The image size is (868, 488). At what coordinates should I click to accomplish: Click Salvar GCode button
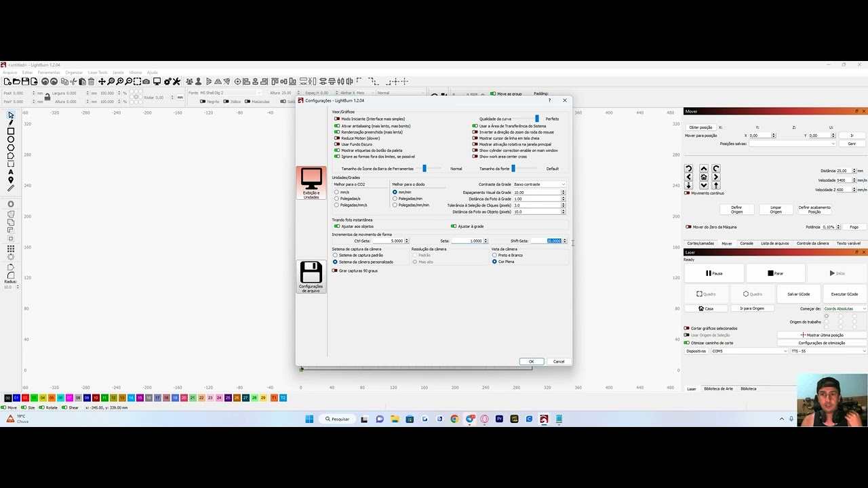tap(799, 294)
